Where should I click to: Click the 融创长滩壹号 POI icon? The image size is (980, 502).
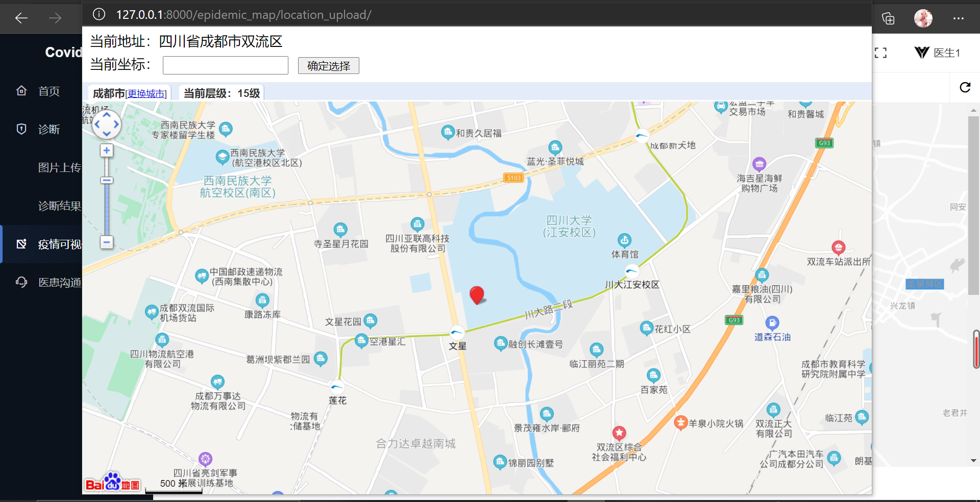(x=500, y=343)
